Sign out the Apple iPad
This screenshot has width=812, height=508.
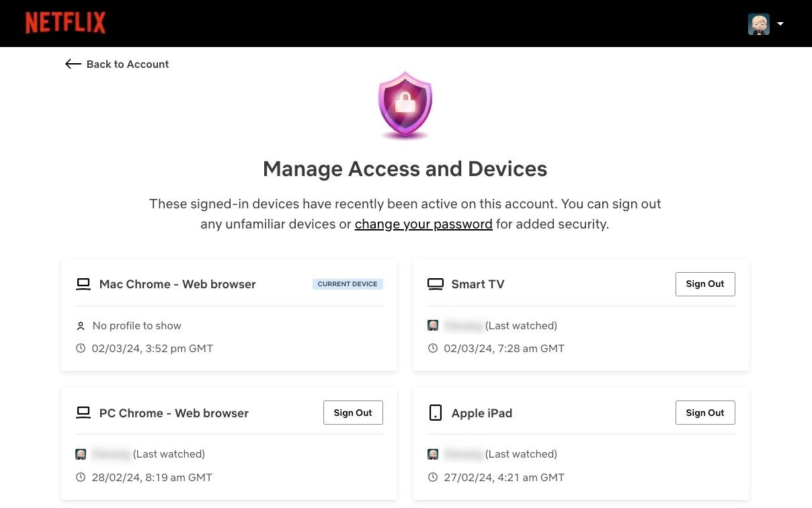click(704, 413)
